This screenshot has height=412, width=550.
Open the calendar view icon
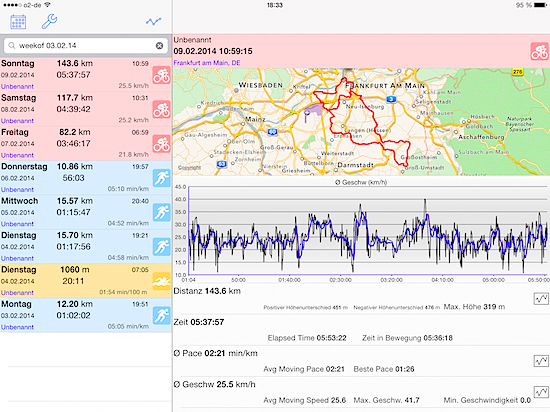[18, 22]
